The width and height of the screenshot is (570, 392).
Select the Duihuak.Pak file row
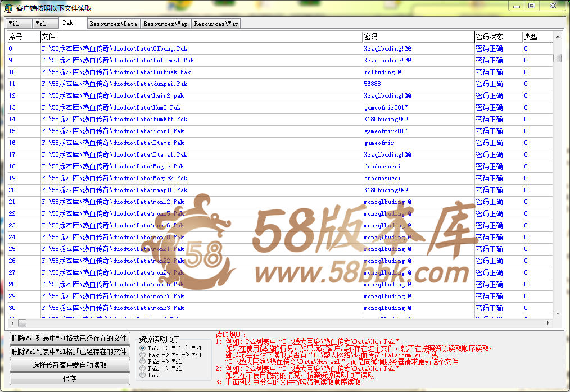[x=280, y=72]
